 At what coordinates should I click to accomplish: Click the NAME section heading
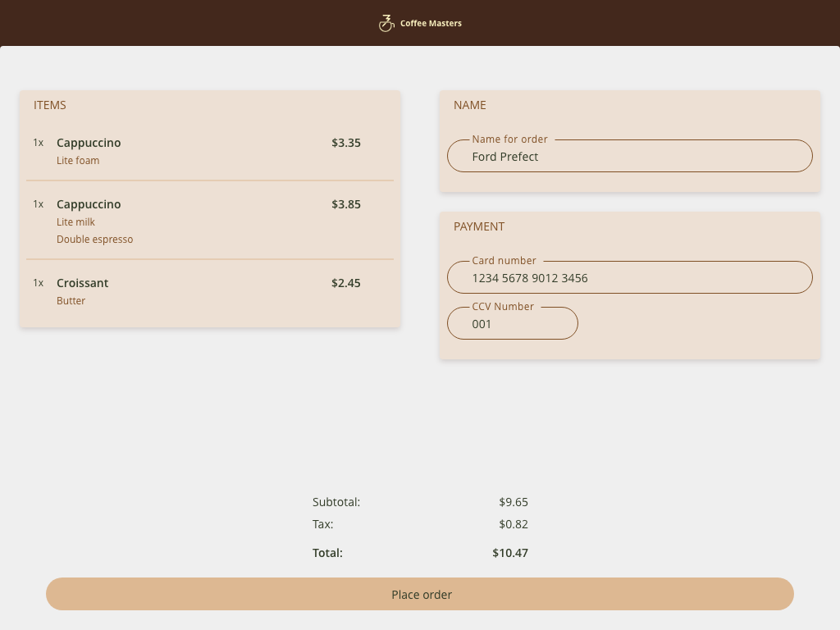(x=469, y=105)
